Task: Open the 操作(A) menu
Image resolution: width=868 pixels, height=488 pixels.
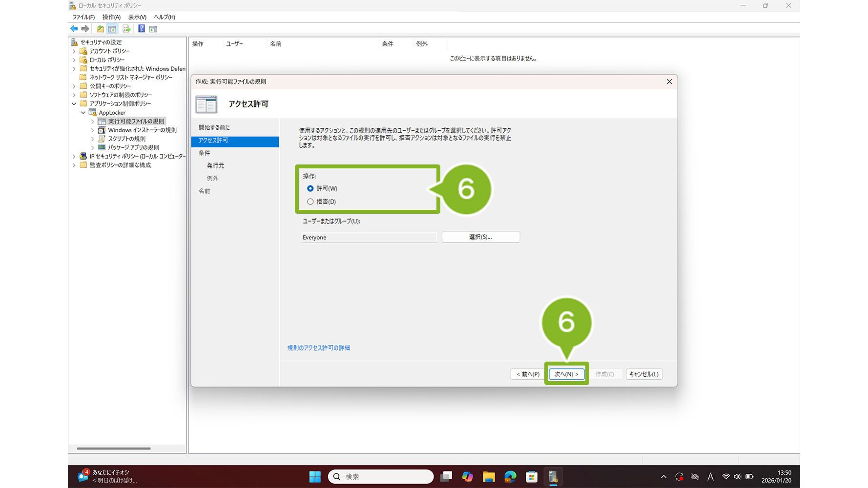Action: pos(111,17)
